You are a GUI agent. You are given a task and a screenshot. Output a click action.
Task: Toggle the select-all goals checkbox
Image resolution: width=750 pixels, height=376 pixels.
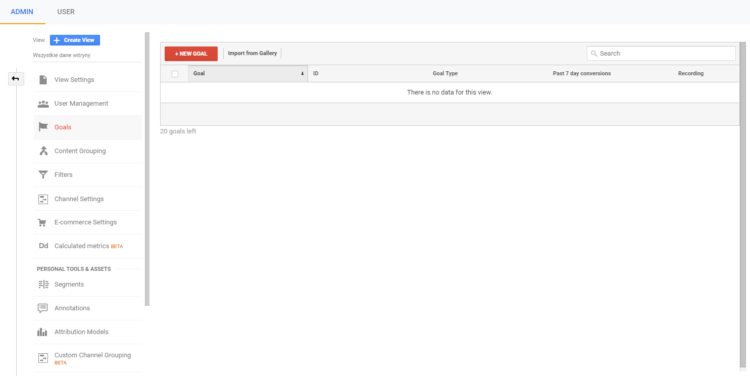175,74
